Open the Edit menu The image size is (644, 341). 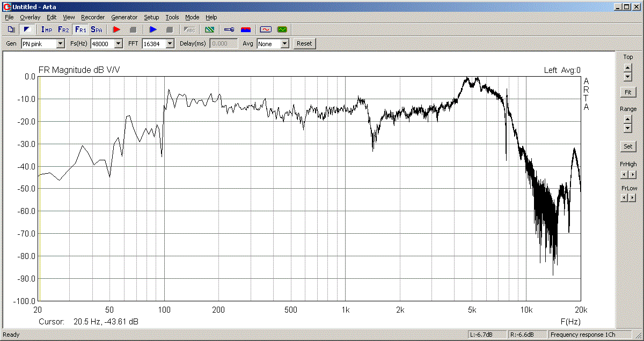click(x=52, y=17)
